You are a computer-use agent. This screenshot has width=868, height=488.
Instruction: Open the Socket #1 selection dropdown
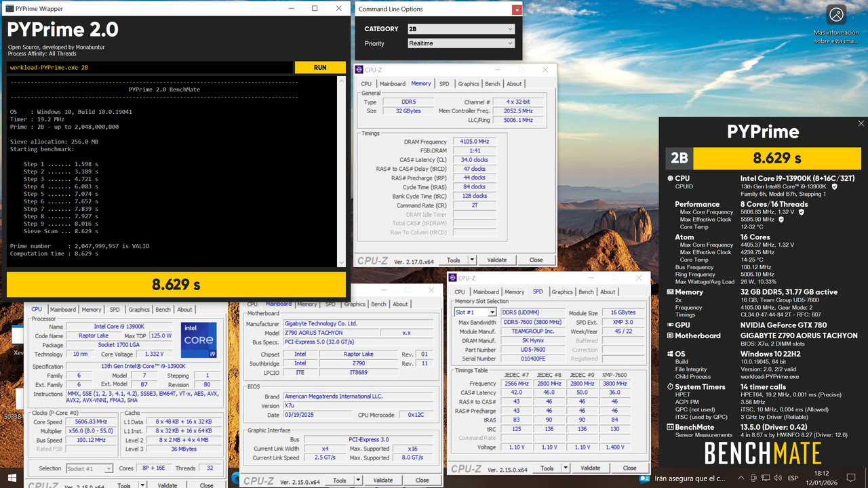90,468
